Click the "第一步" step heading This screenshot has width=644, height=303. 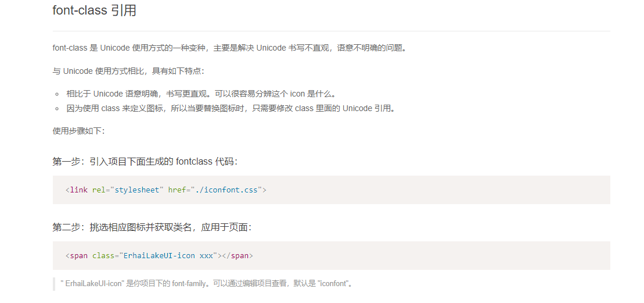point(145,161)
